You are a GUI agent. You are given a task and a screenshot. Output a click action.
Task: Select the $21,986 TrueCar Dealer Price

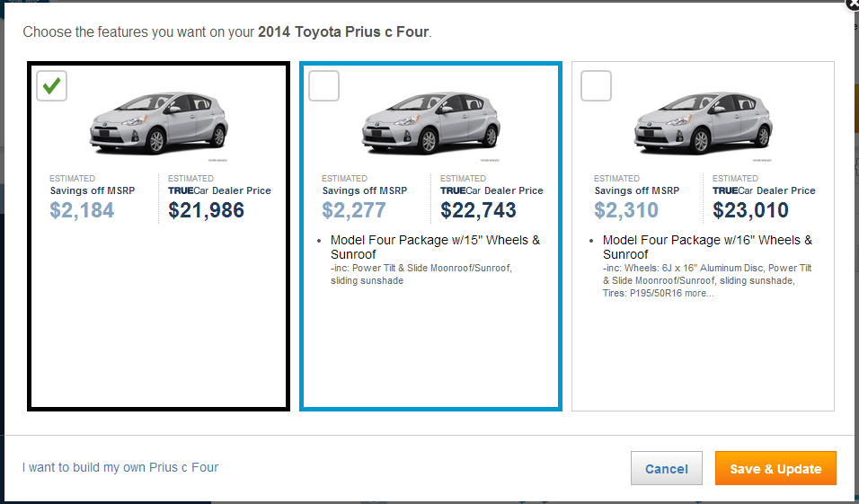[x=206, y=211]
